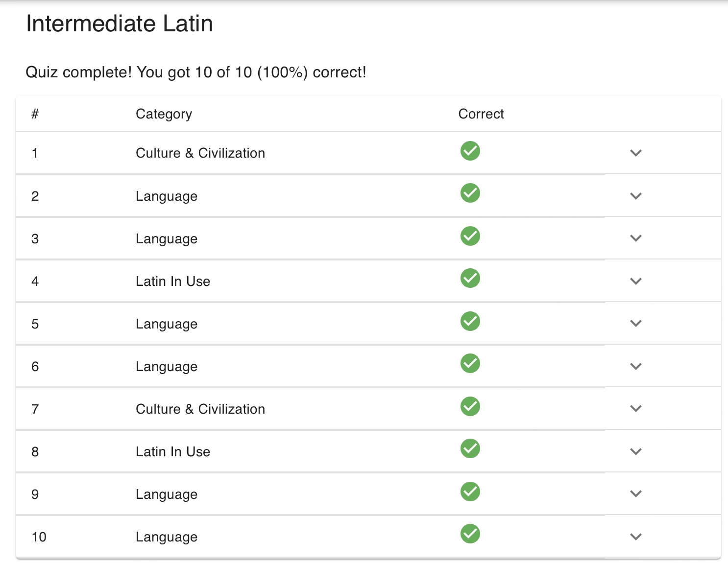This screenshot has width=728, height=563.
Task: Click the green checkmark for question 9
Action: pyautogui.click(x=470, y=492)
